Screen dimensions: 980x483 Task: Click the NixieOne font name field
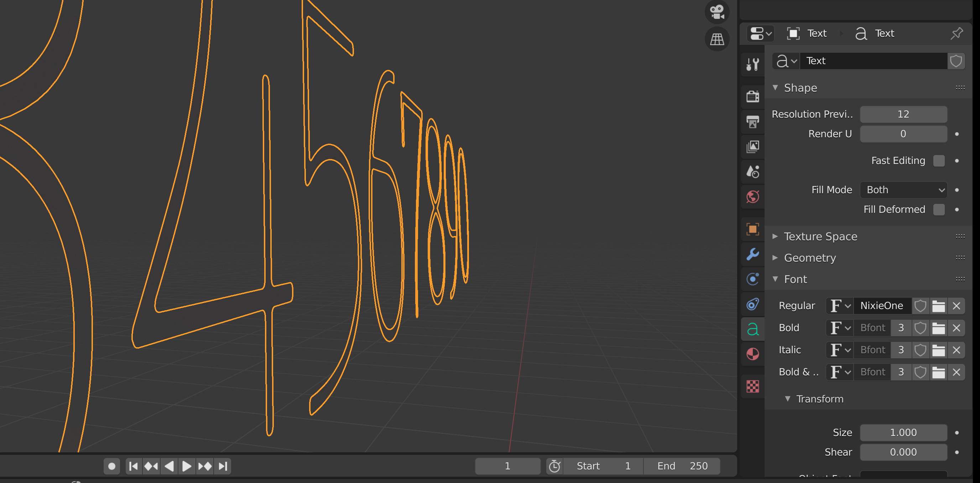[x=882, y=306]
